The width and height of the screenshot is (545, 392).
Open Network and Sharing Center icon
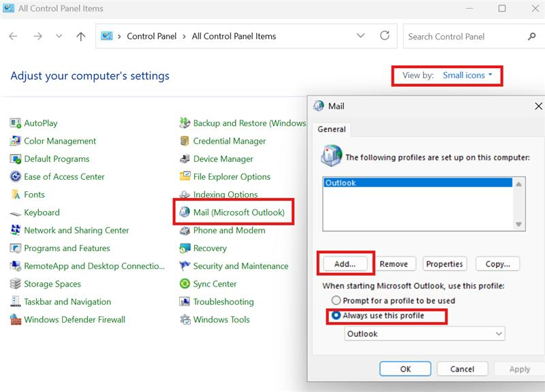15,230
